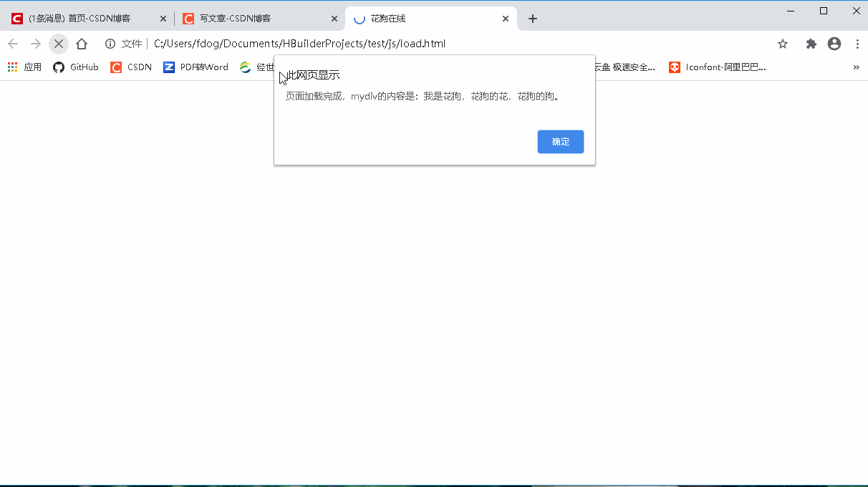
Task: Open the PDF转Word bookmark
Action: (x=195, y=67)
